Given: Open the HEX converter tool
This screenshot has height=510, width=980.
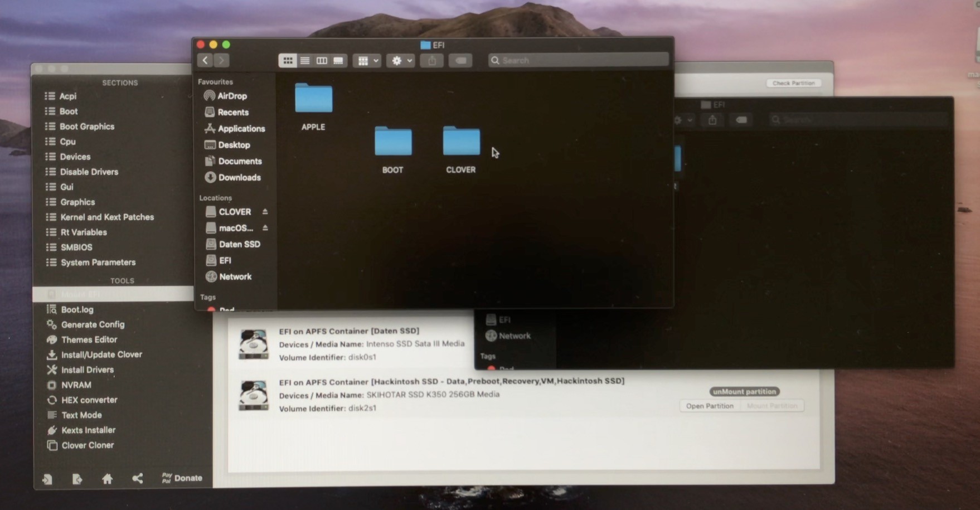Looking at the screenshot, I should 82,400.
